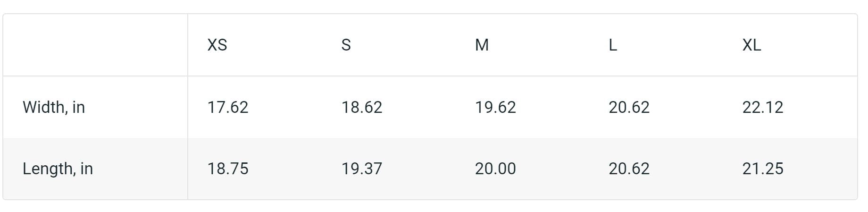Click the horizontal line below the size headers
This screenshot has height=212, width=868.
tap(472, 76)
